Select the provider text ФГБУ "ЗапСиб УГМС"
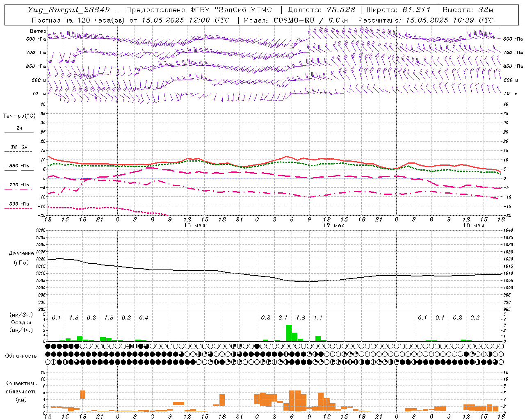The width and height of the screenshot is (525, 420). click(233, 10)
